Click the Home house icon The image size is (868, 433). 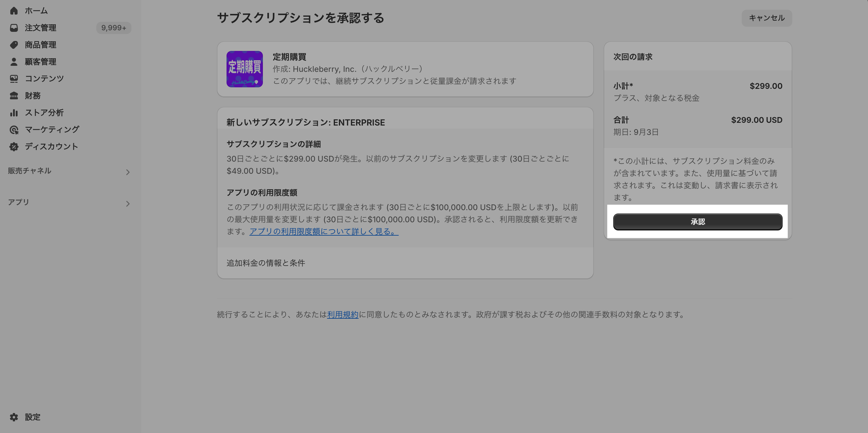[x=14, y=11]
